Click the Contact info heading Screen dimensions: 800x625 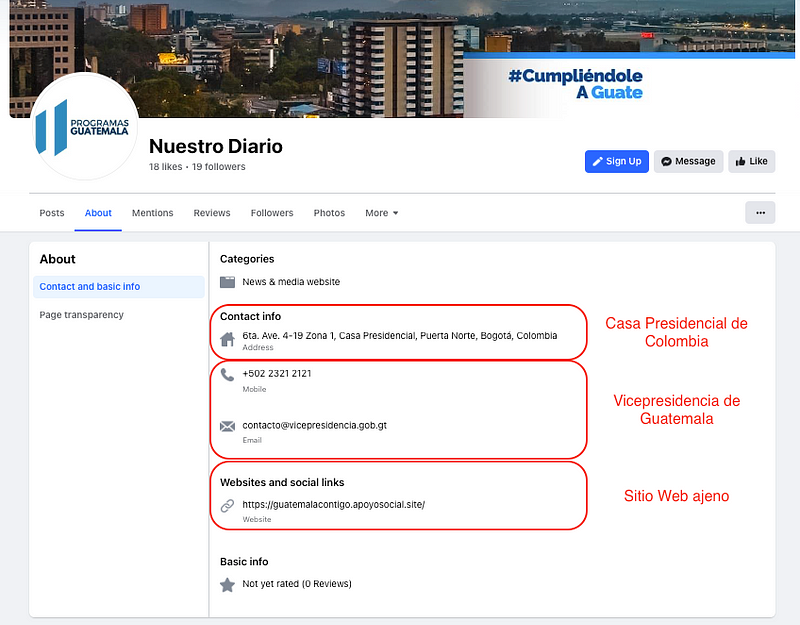point(251,316)
